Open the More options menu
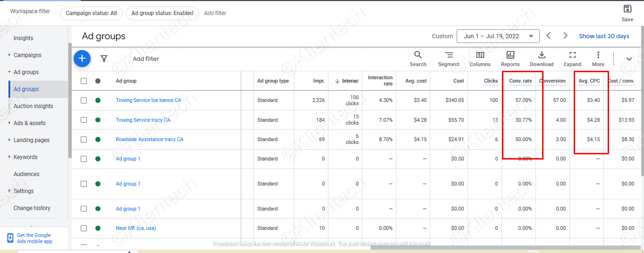The height and width of the screenshot is (253, 644). 598,59
